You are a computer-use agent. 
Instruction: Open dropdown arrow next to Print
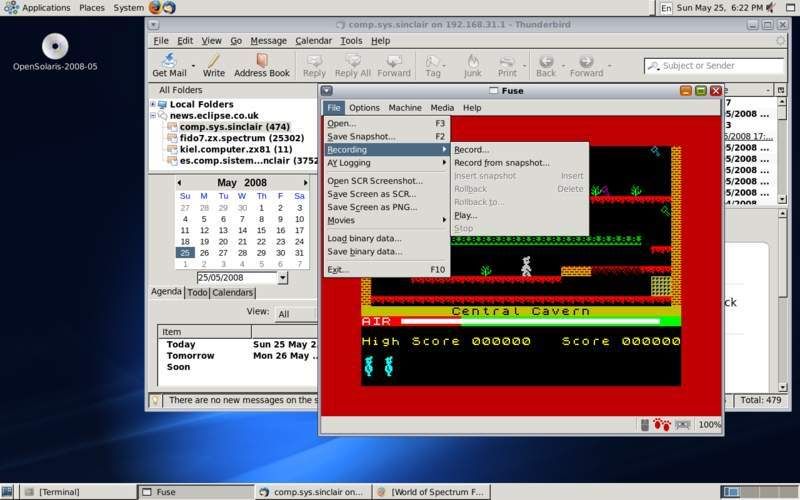tap(524, 66)
